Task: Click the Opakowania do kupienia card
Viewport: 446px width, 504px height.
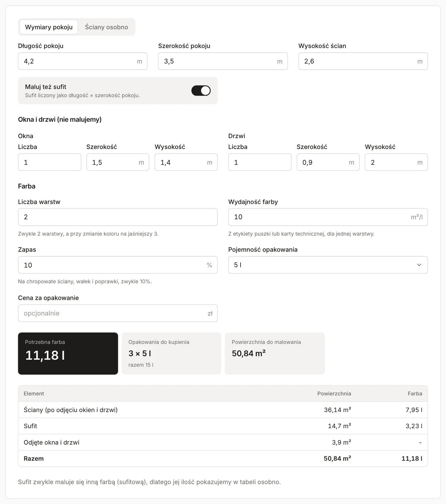Action: click(x=171, y=353)
